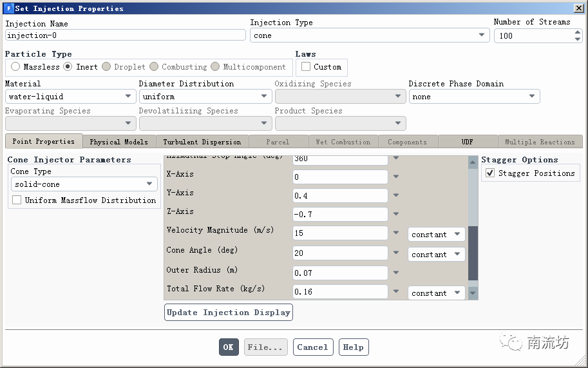Toggle the Stagger Positions checkbox

[x=490, y=173]
